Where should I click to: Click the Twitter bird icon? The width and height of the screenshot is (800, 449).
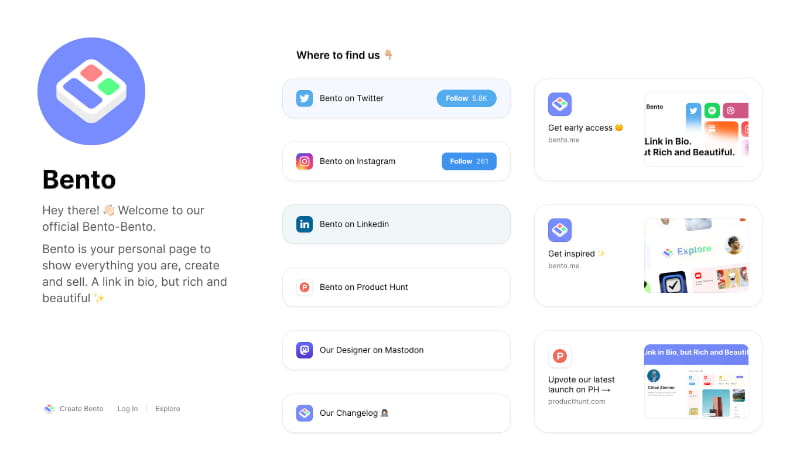tap(305, 98)
